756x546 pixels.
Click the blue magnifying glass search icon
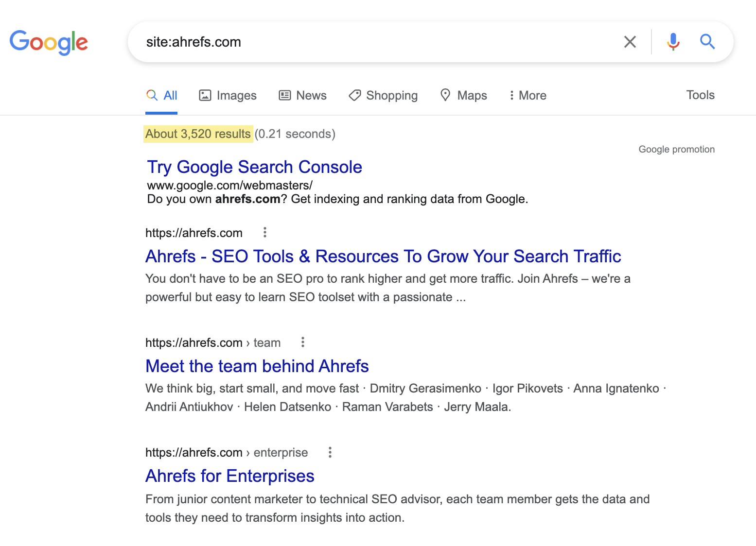click(x=707, y=42)
